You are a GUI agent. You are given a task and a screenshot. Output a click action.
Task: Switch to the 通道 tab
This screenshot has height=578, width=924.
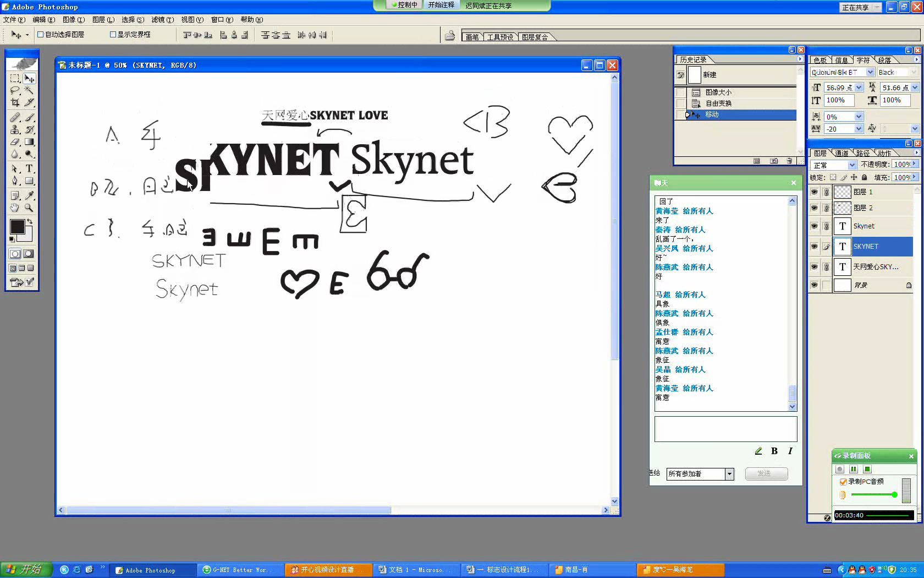842,153
